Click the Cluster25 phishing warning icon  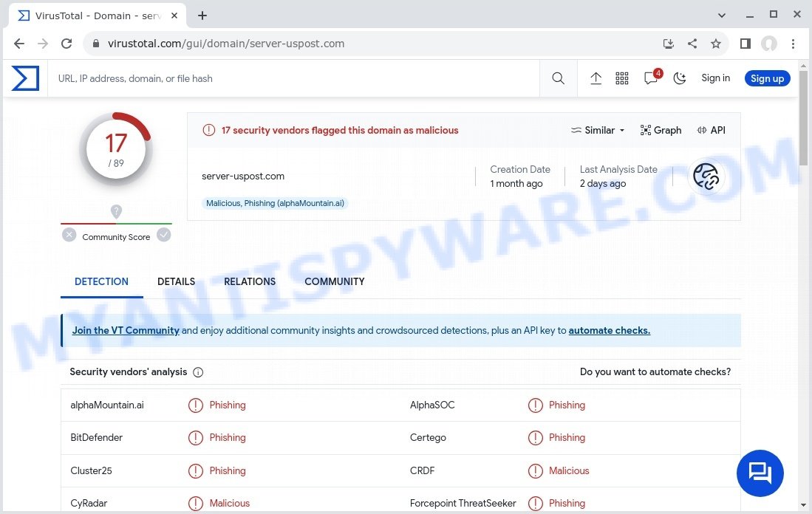click(195, 471)
